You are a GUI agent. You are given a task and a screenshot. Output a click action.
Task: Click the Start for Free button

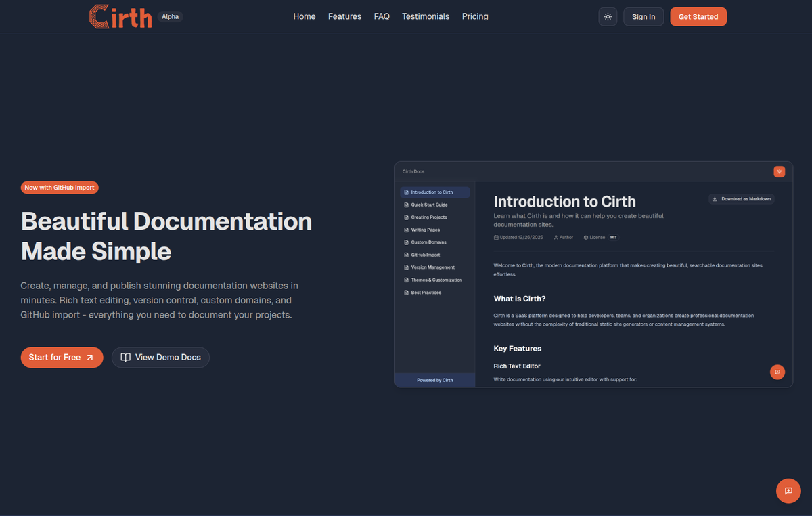(62, 357)
